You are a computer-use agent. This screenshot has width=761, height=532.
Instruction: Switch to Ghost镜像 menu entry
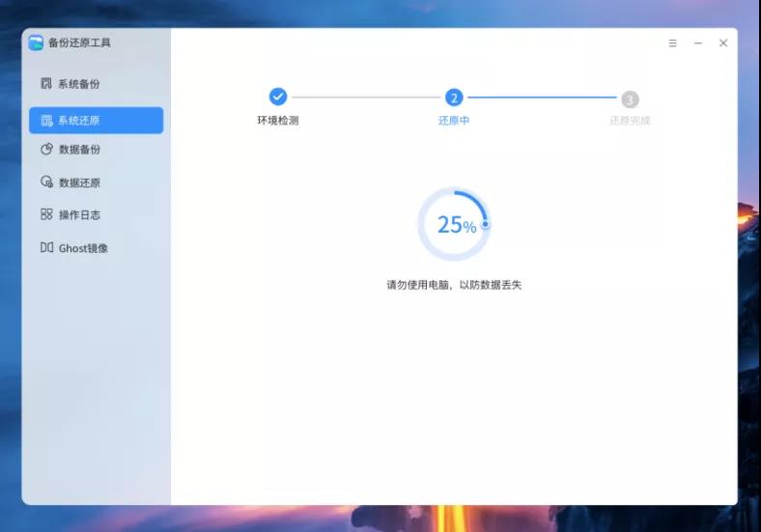click(83, 248)
